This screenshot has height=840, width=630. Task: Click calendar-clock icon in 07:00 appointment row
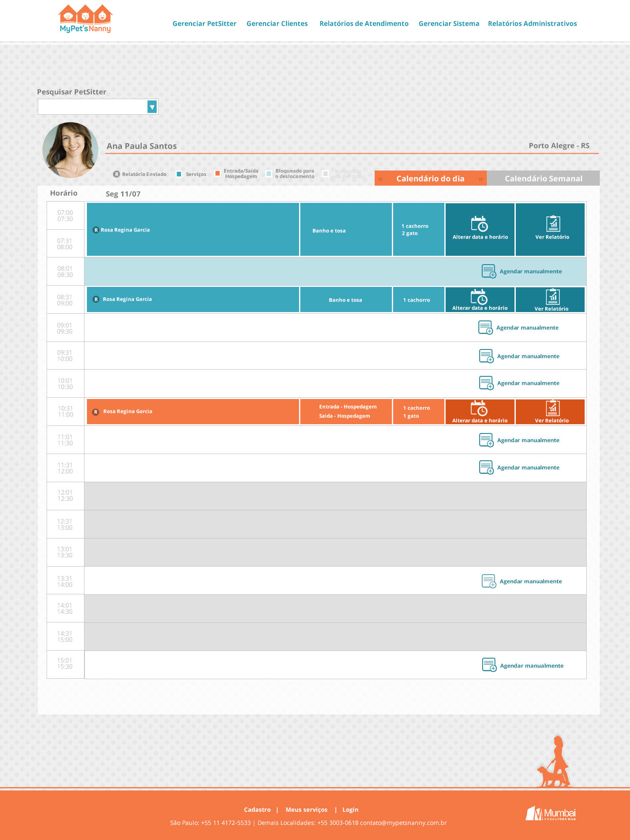point(479,224)
